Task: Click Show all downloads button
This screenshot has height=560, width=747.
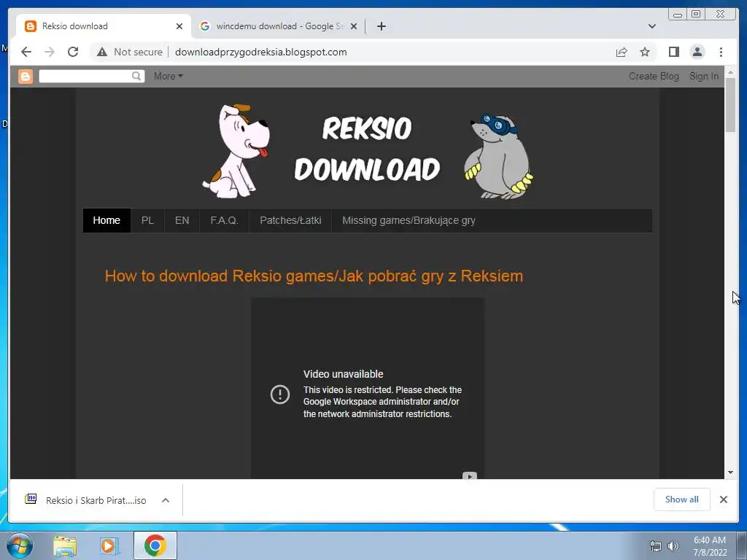Action: 682,499
